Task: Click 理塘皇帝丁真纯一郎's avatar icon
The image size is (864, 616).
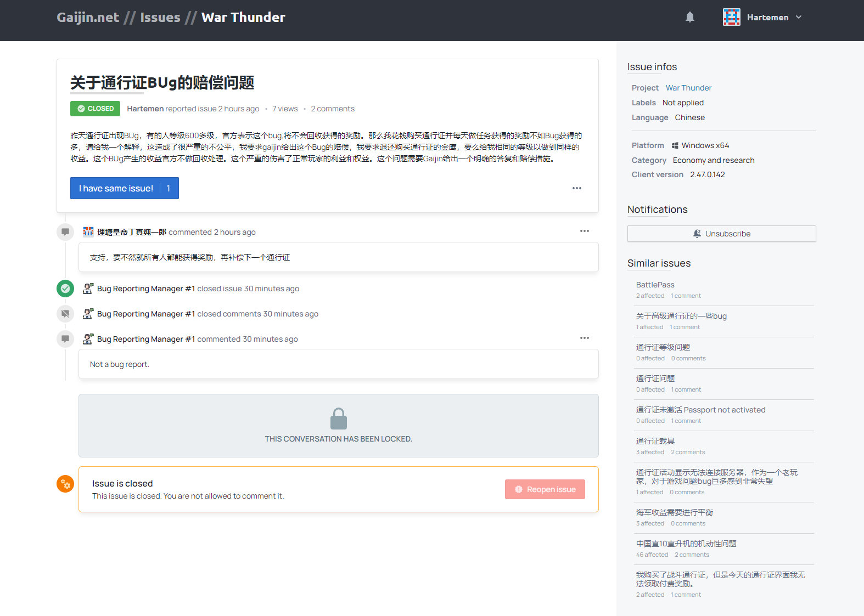Action: pyautogui.click(x=88, y=232)
